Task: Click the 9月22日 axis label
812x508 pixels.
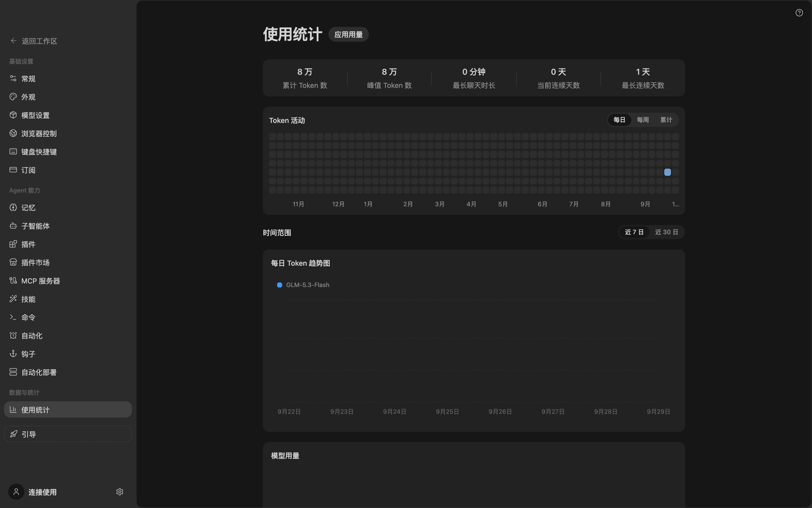Action: [x=289, y=411]
